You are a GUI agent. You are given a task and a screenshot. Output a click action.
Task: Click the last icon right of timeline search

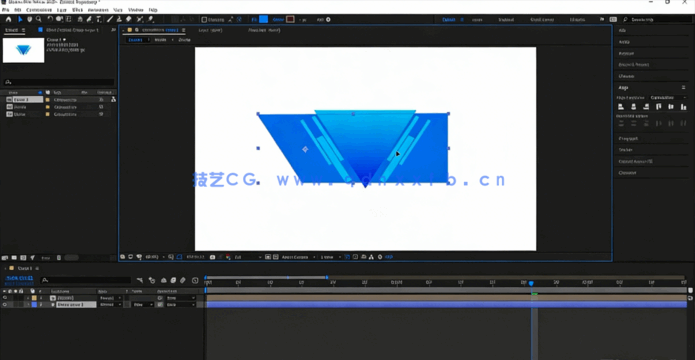[195, 280]
